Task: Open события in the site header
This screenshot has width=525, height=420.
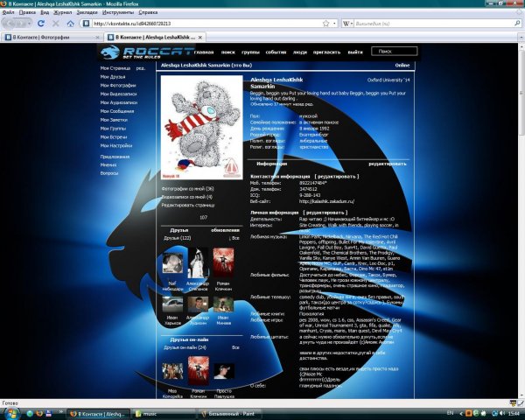Action: pos(276,52)
